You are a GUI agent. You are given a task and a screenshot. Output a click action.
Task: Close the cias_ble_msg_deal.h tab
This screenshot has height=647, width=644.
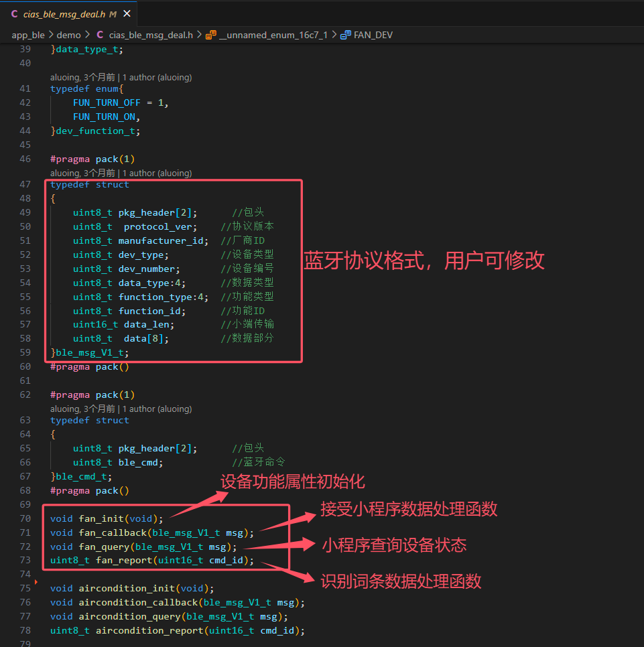tap(127, 13)
